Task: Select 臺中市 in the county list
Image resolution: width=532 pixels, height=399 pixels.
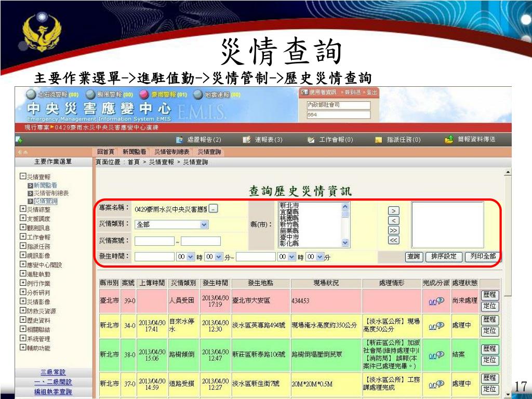Action: tap(289, 237)
